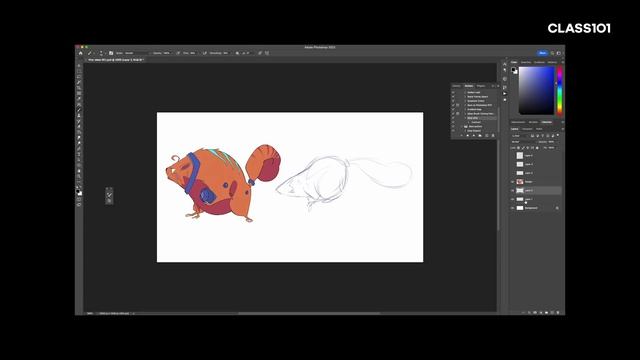Open the workspace switcher icon

point(559,53)
